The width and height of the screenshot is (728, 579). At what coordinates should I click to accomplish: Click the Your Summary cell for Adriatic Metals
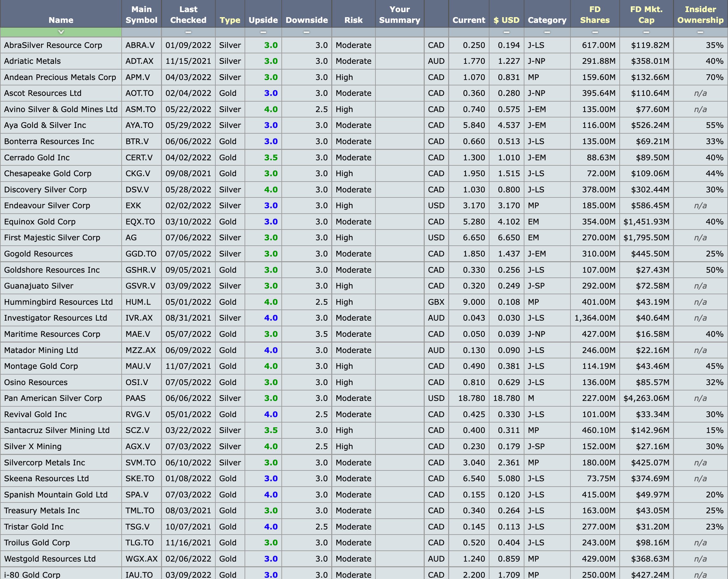(x=400, y=61)
